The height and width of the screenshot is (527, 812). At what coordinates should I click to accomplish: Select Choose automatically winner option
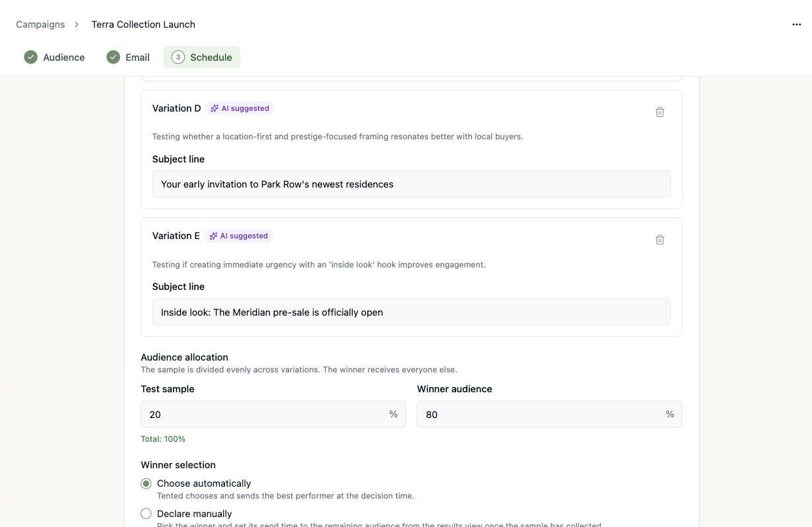point(146,483)
